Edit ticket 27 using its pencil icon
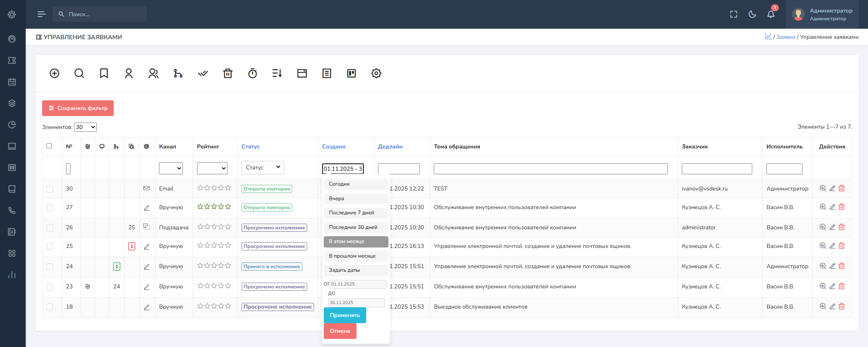This screenshot has width=868, height=347. pyautogui.click(x=832, y=207)
